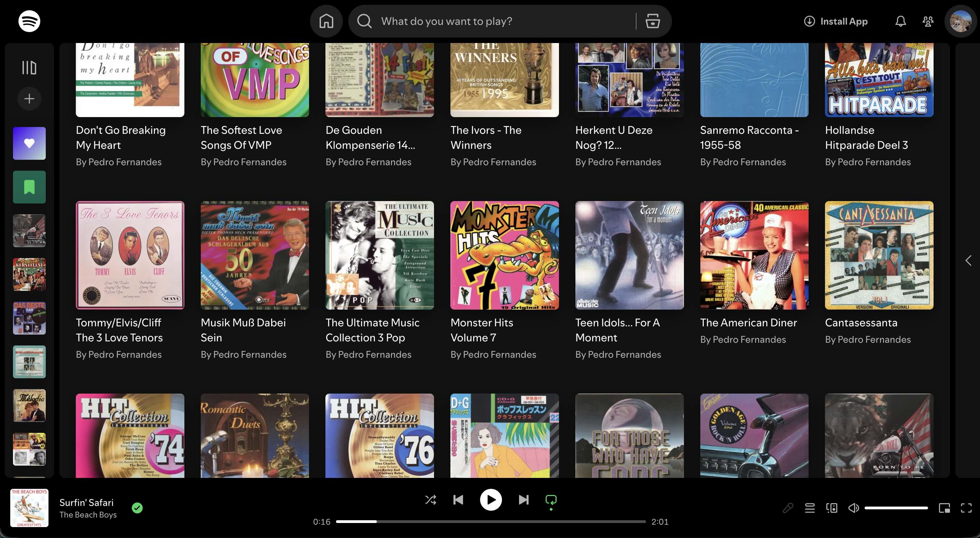
Task: Expand the right side panel chevron
Action: coord(968,260)
